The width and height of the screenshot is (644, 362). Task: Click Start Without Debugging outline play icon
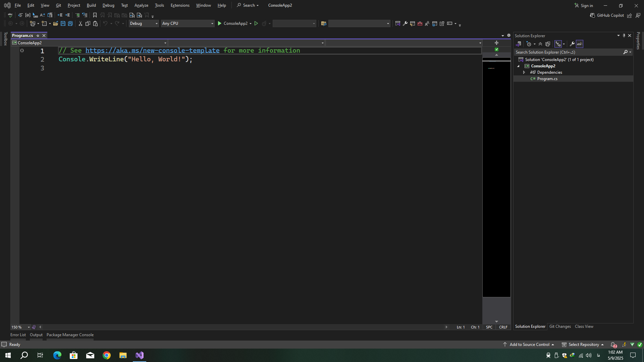tap(256, 23)
